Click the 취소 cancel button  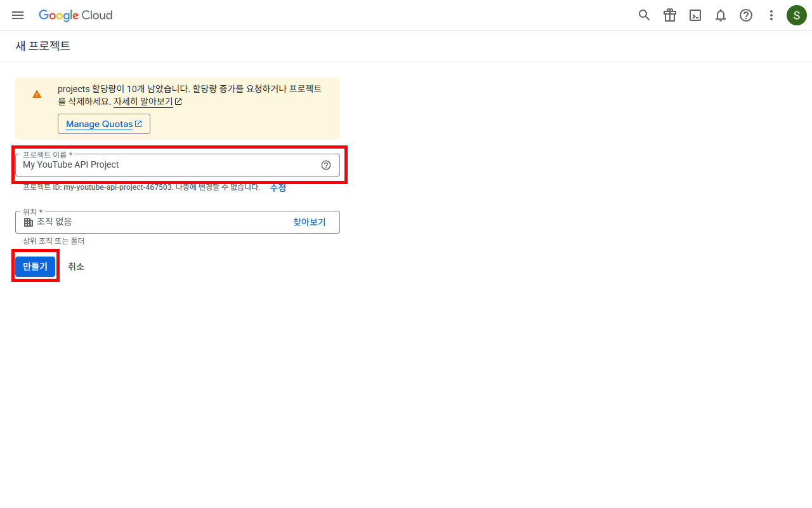76,267
